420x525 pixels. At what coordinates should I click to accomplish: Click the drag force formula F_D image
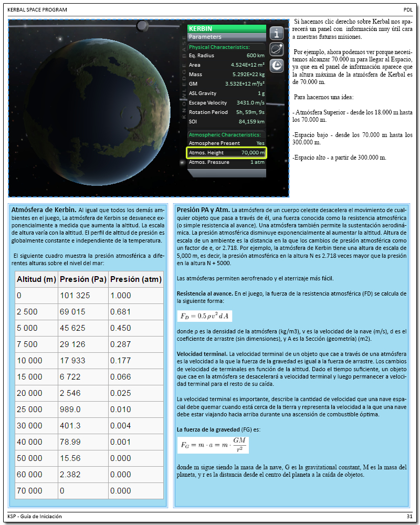click(205, 316)
